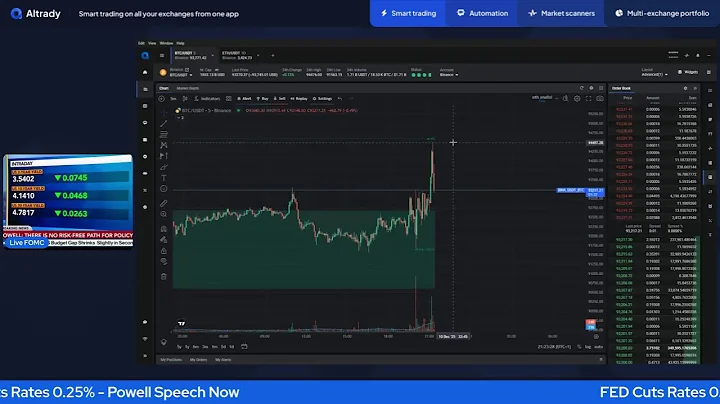Click the compare/add symbol plus icon
720x404 pixels.
pos(161,99)
